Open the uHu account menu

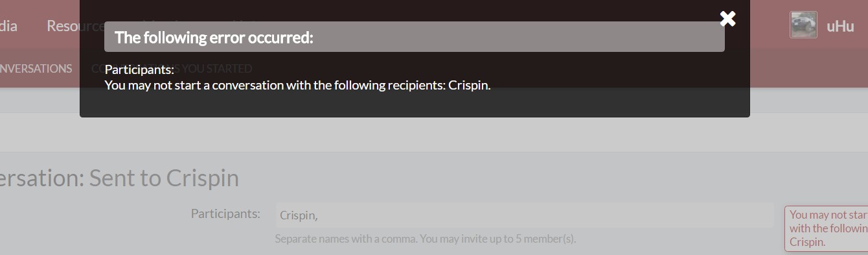(x=840, y=27)
